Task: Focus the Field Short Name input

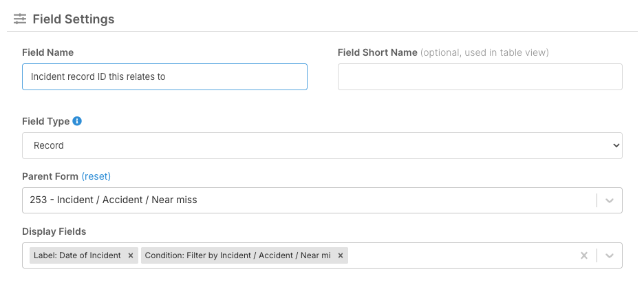Action: (480, 76)
